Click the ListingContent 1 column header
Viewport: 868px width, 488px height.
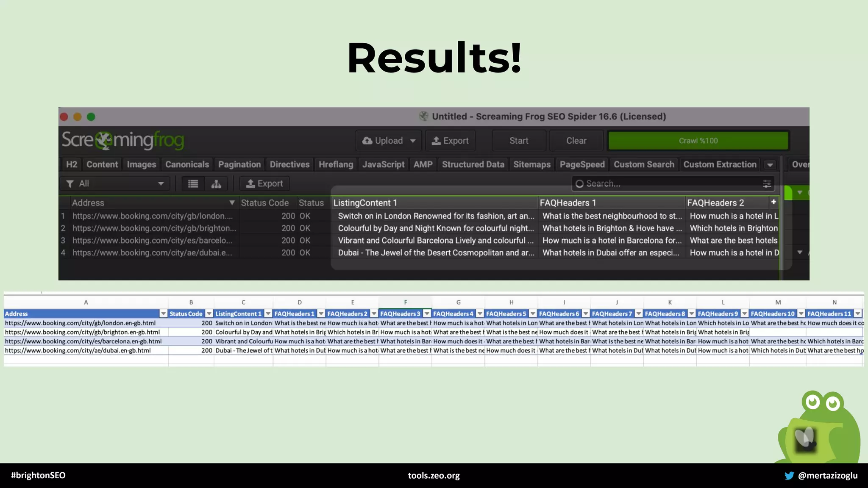tap(434, 203)
